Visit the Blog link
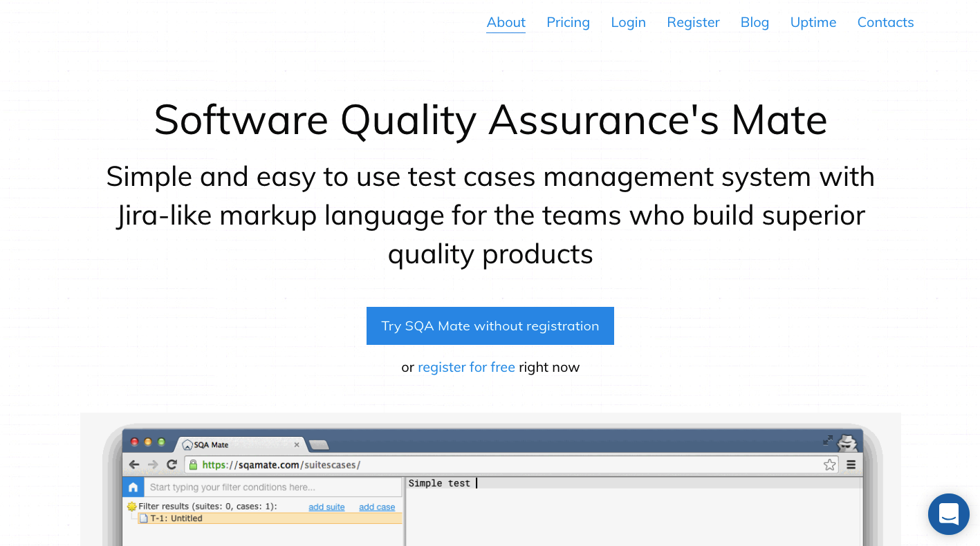The width and height of the screenshot is (980, 546). [x=755, y=22]
